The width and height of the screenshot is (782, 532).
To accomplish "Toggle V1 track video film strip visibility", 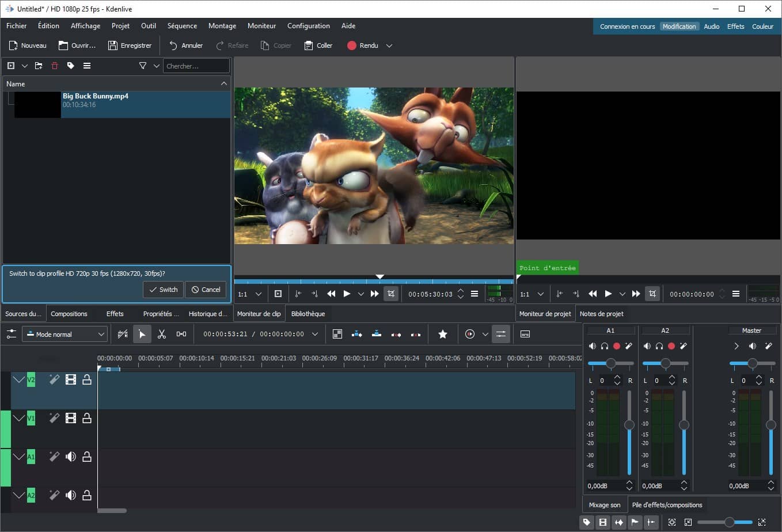I will [x=71, y=418].
